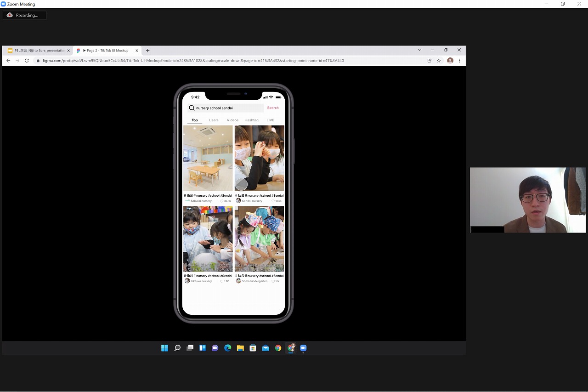
Task: Open a new Chrome tab
Action: (147, 51)
